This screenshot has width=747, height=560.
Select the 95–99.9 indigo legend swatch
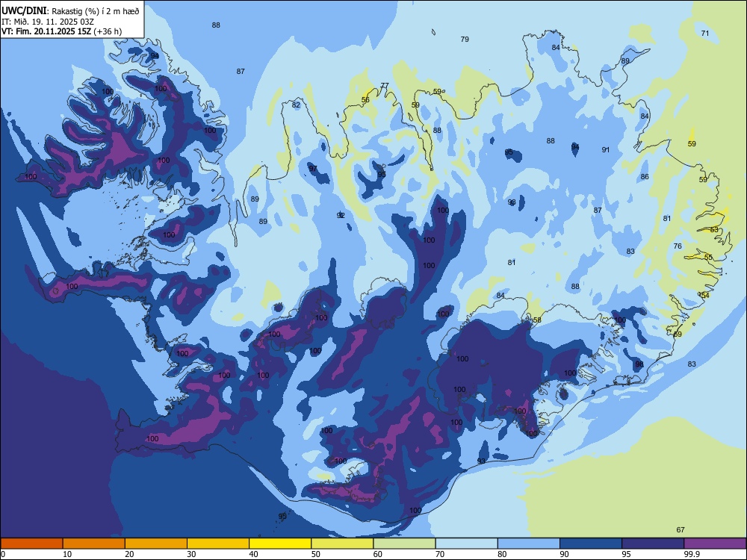(x=653, y=544)
